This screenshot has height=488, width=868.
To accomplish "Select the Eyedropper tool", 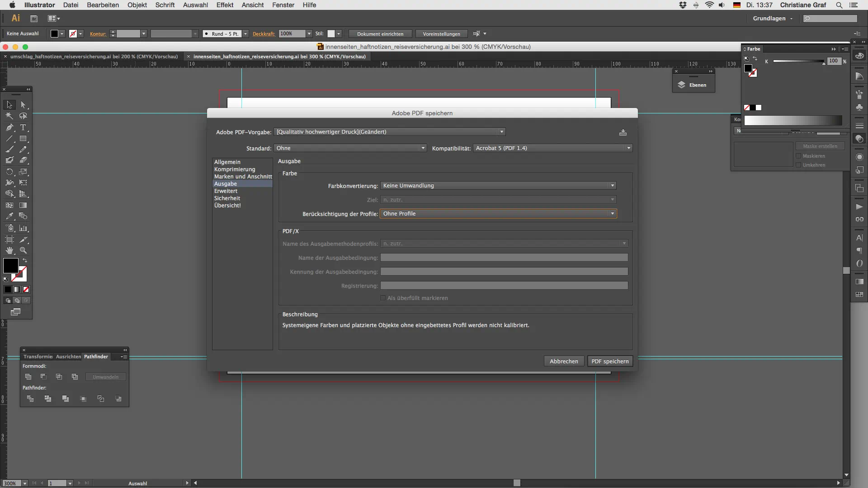I will [x=9, y=216].
